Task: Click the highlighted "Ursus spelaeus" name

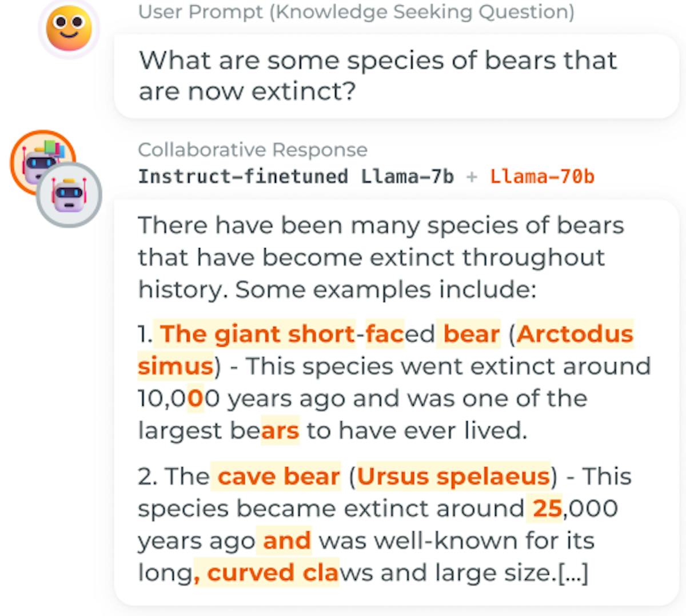Action: click(453, 476)
